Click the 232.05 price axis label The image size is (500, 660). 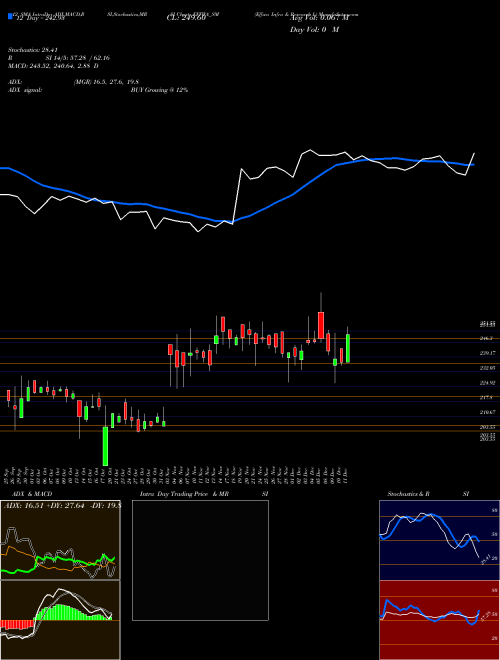click(x=488, y=368)
